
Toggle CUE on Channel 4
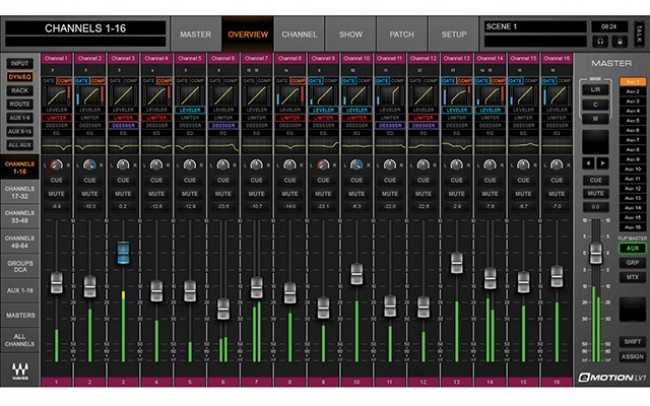click(x=156, y=180)
